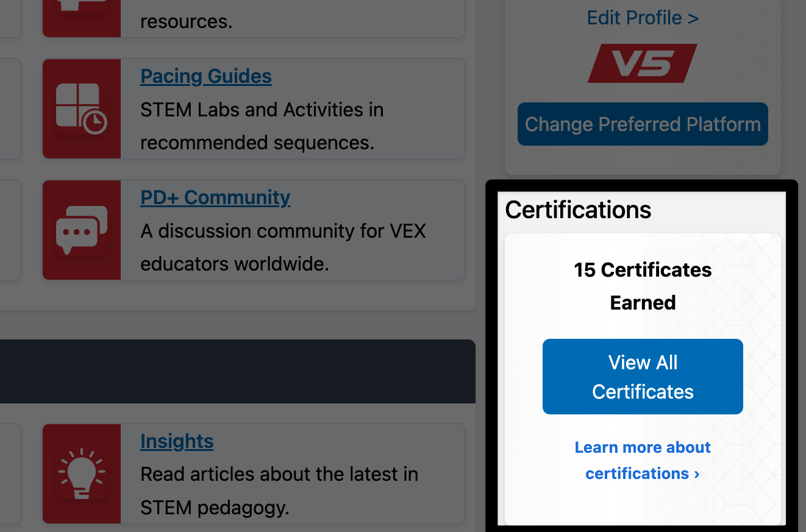This screenshot has width=806, height=532.
Task: Click the Insights card description text
Action: click(279, 491)
